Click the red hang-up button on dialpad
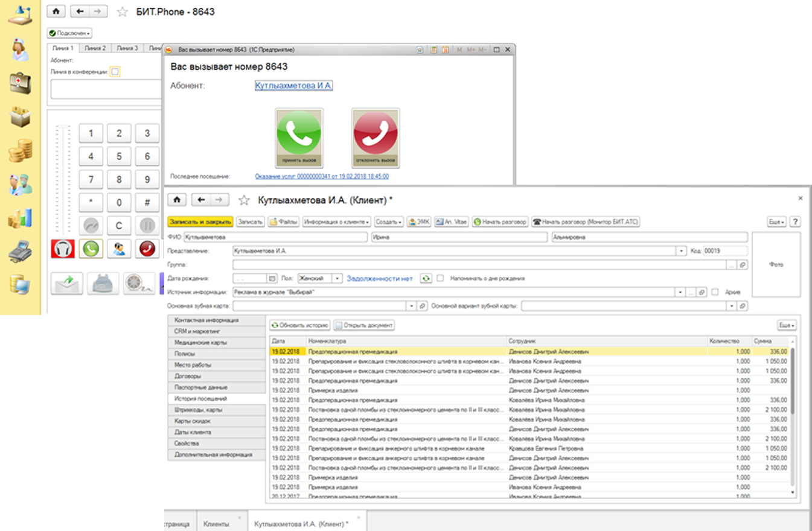The image size is (812, 531). [147, 249]
